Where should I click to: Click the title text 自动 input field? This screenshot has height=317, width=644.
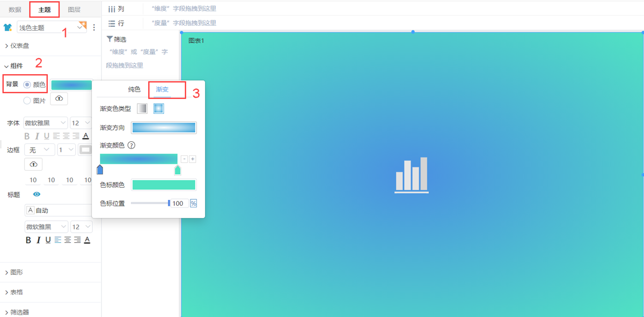(x=58, y=210)
